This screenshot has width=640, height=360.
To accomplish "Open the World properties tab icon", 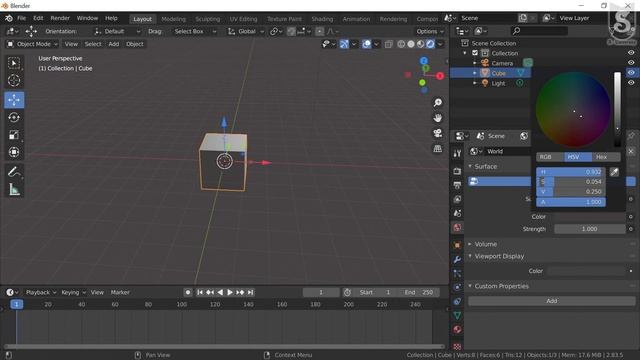I will (x=457, y=227).
